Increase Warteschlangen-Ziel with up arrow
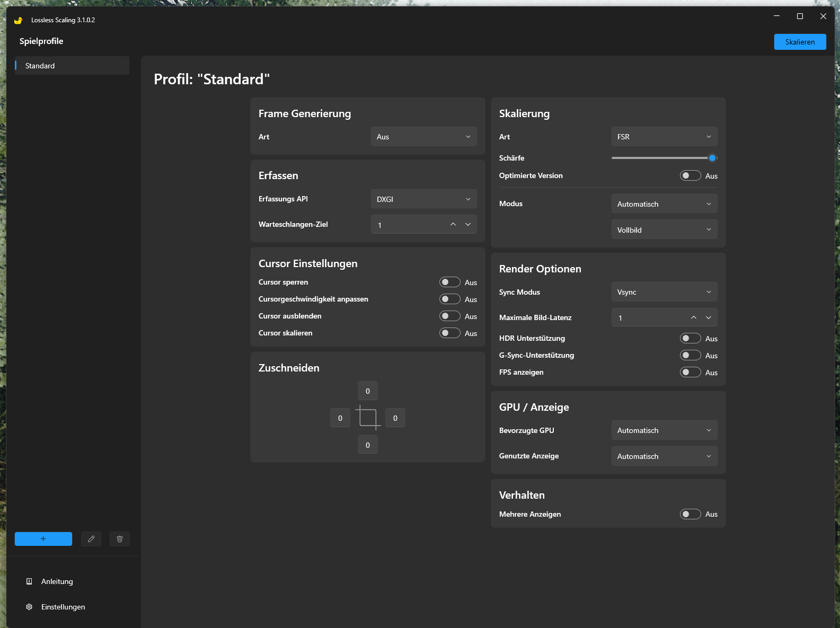Screen dimensions: 840x628 453,225
